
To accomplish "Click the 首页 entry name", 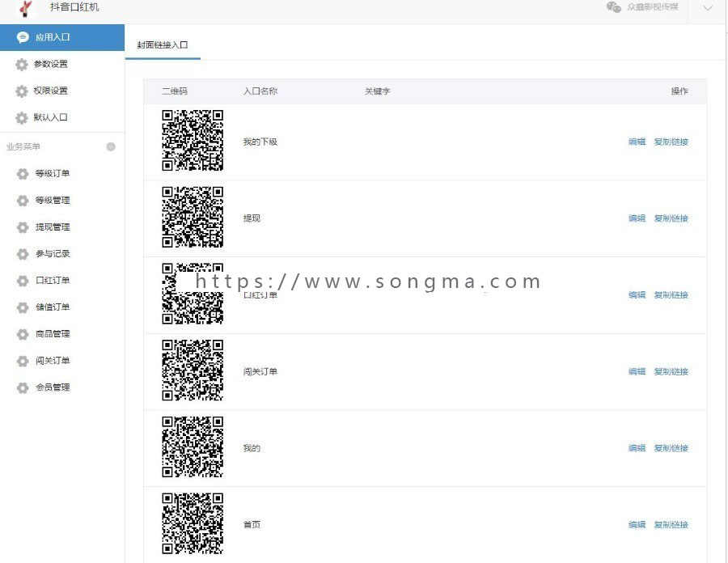I will pyautogui.click(x=252, y=524).
